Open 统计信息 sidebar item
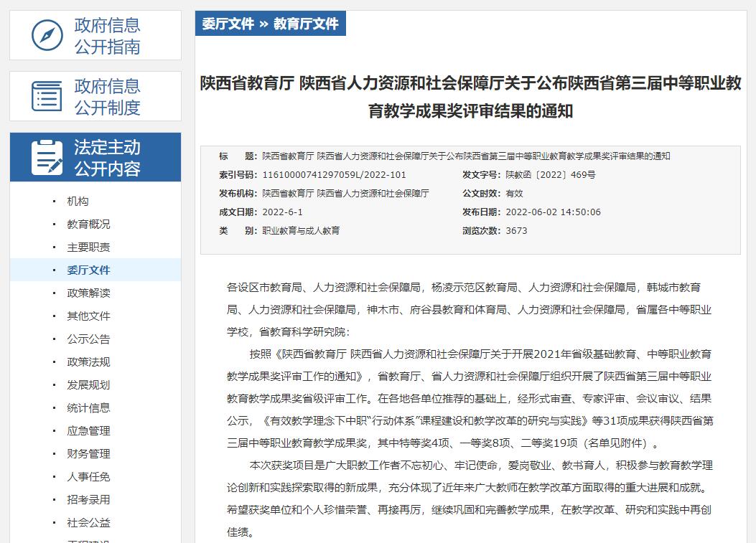Screen dimensions: 756x543 [89, 408]
